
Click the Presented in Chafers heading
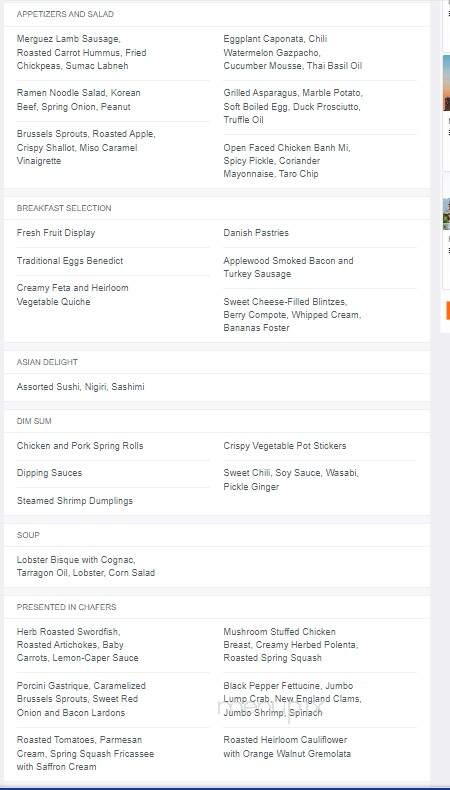click(67, 607)
